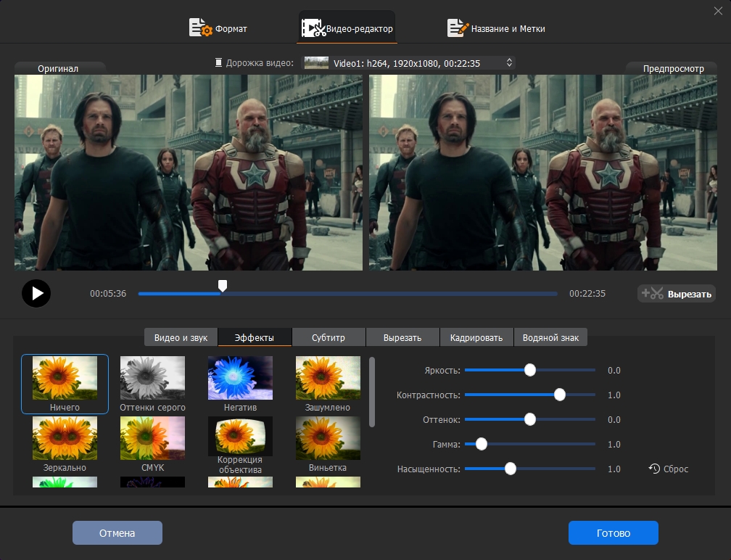Image resolution: width=731 pixels, height=560 pixels.
Task: Click the Контрастность slider handle
Action: pyautogui.click(x=559, y=395)
